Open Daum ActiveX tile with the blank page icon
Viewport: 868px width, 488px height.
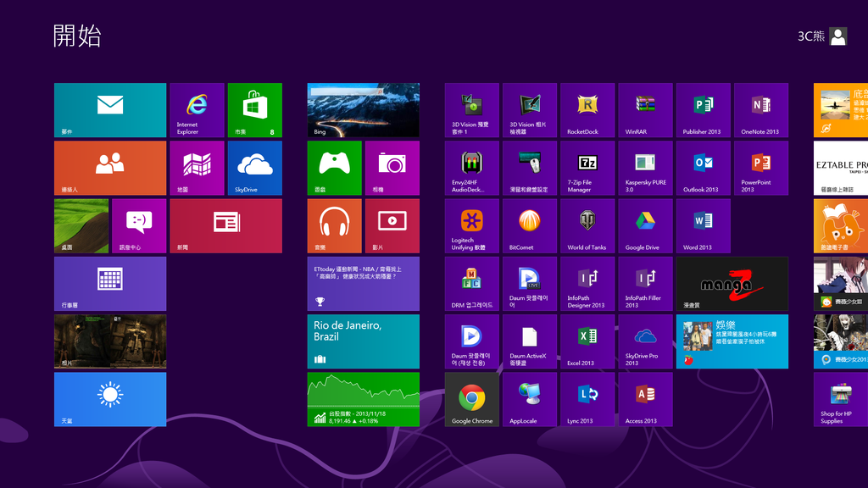click(530, 341)
